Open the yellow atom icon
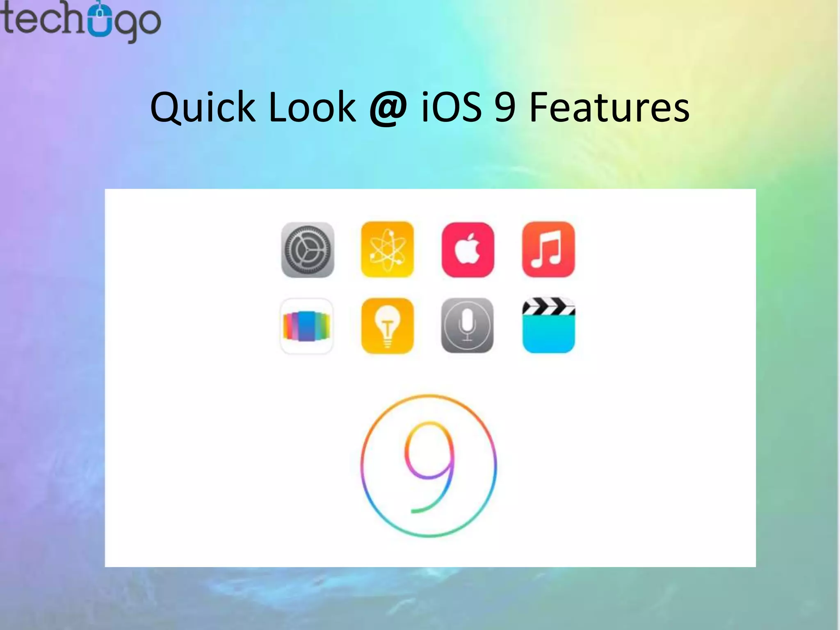This screenshot has width=840, height=630. pyautogui.click(x=388, y=249)
